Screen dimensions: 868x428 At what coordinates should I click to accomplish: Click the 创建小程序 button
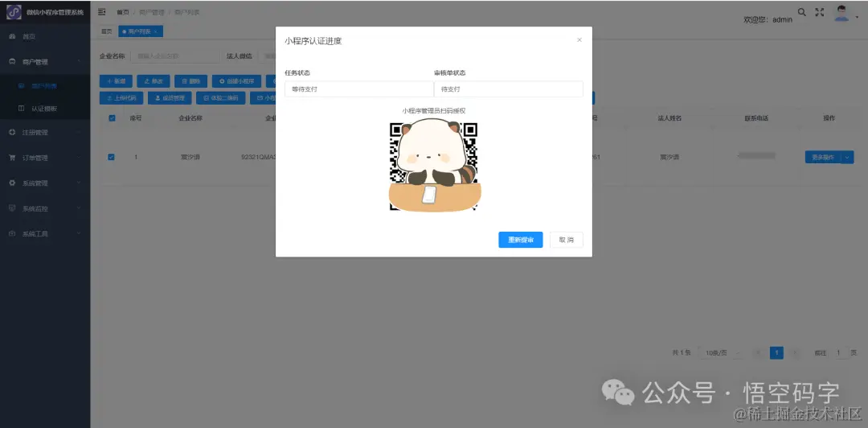click(236, 81)
